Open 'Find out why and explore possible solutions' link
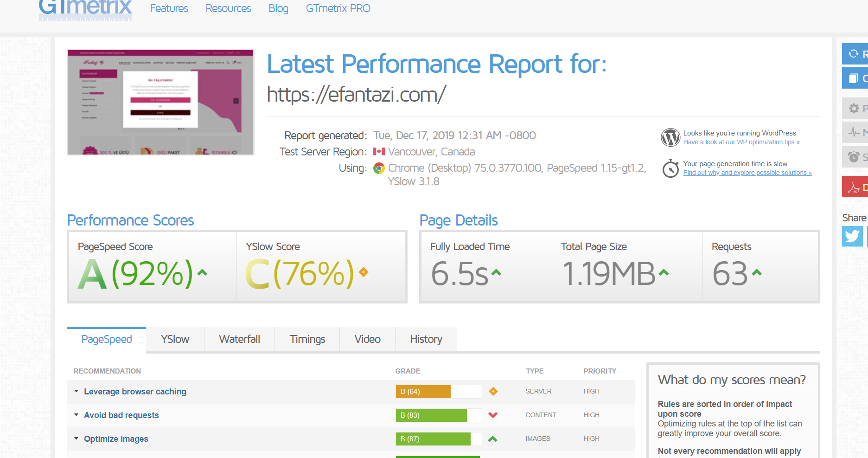The image size is (868, 458). [747, 173]
